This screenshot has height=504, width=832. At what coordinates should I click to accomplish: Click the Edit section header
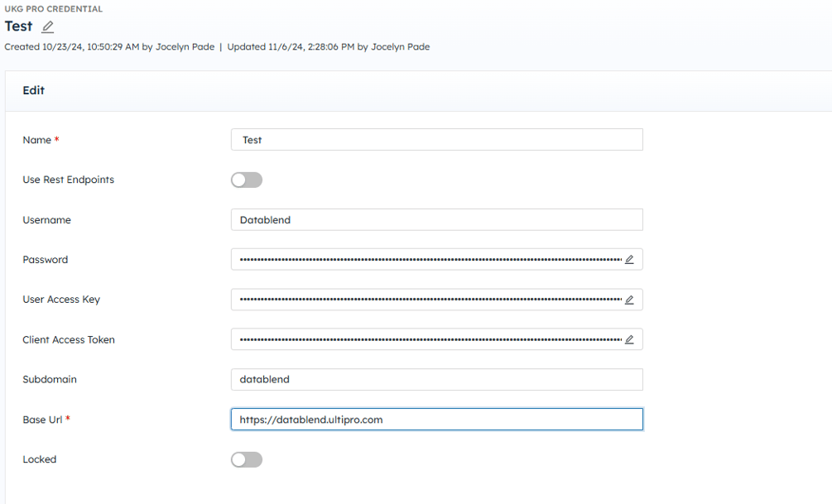coord(34,90)
